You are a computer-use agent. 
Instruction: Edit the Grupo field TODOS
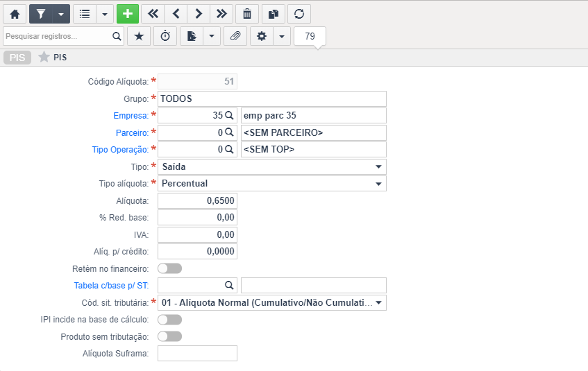(x=272, y=98)
